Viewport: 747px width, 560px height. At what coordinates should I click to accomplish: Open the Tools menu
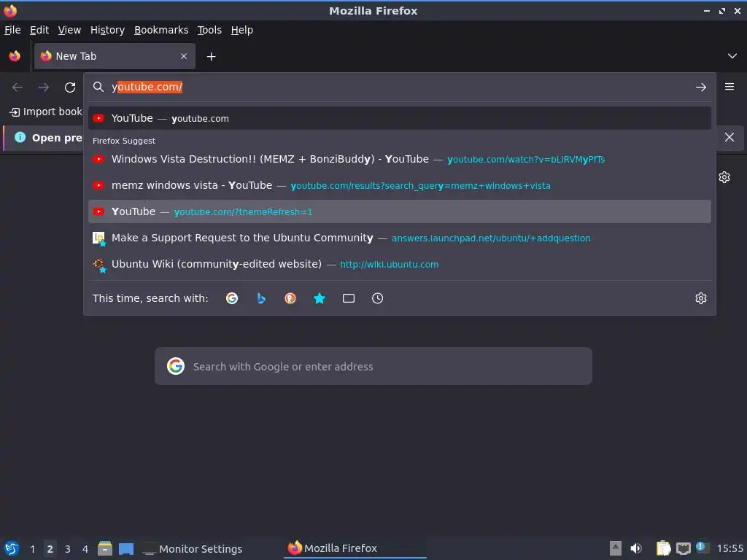209,30
